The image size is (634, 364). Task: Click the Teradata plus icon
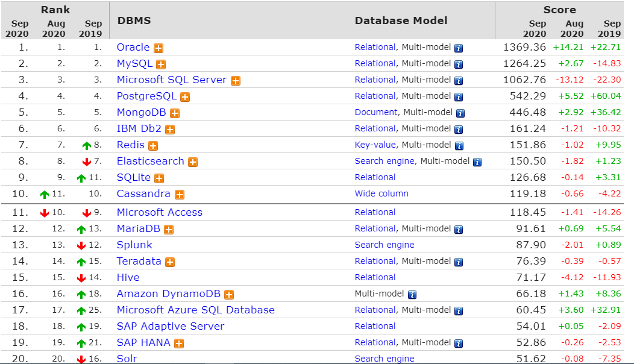[x=170, y=262]
